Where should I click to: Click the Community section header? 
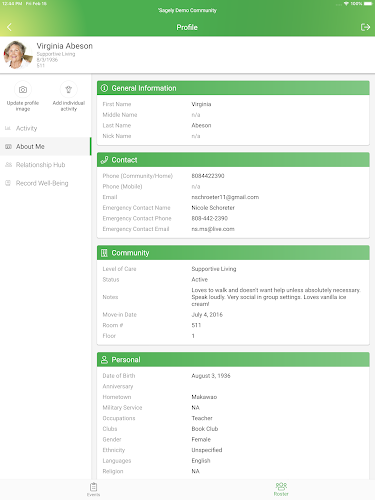click(x=233, y=253)
